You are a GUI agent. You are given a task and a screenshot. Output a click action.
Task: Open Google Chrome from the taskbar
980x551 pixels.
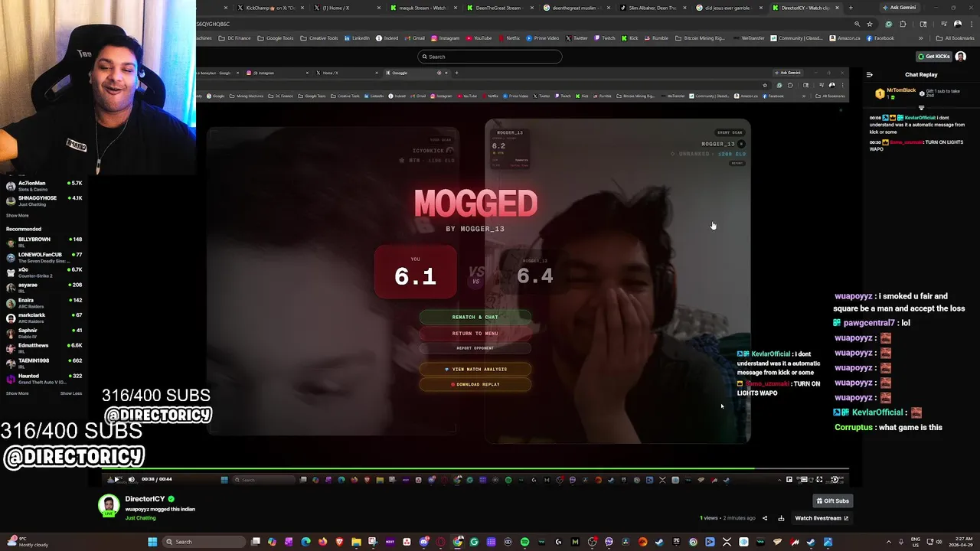(x=457, y=542)
